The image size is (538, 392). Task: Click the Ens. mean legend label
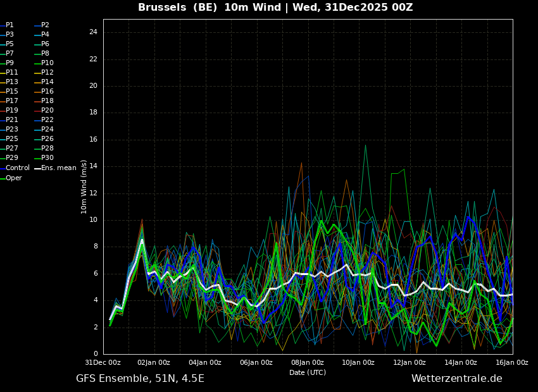point(59,168)
